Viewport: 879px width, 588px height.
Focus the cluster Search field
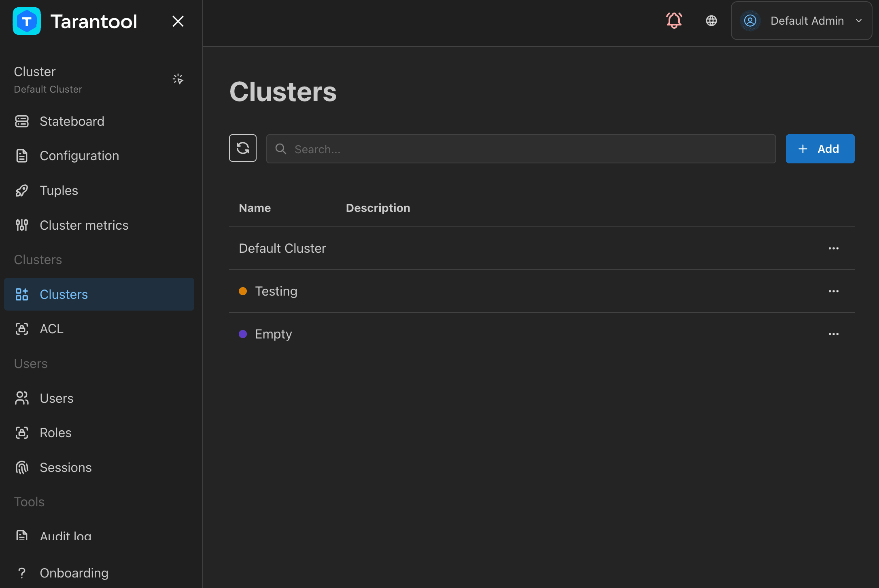point(521,149)
